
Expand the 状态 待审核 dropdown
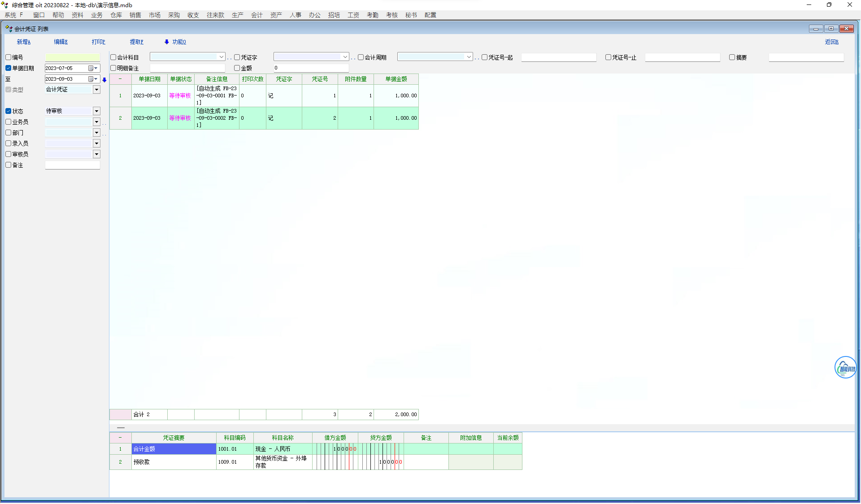(x=96, y=111)
